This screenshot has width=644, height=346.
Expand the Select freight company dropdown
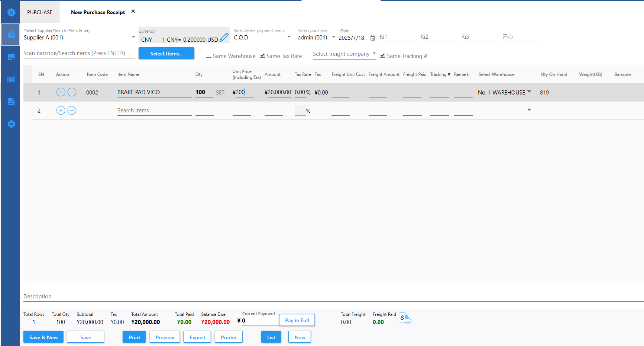374,54
